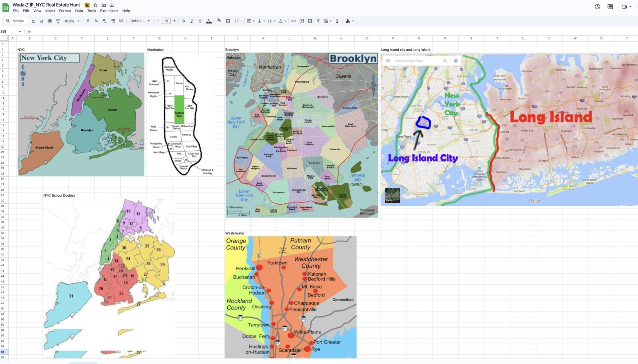Redo the last action
This screenshot has width=638, height=364.
tap(42, 21)
